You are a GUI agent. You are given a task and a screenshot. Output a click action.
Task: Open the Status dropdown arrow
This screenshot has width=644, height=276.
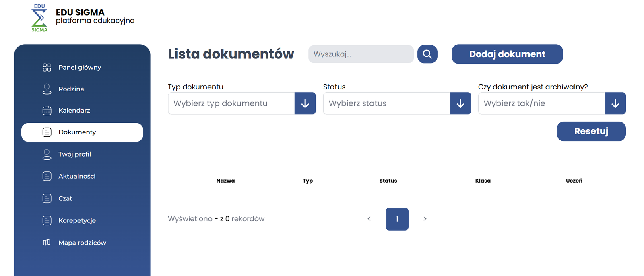click(460, 103)
